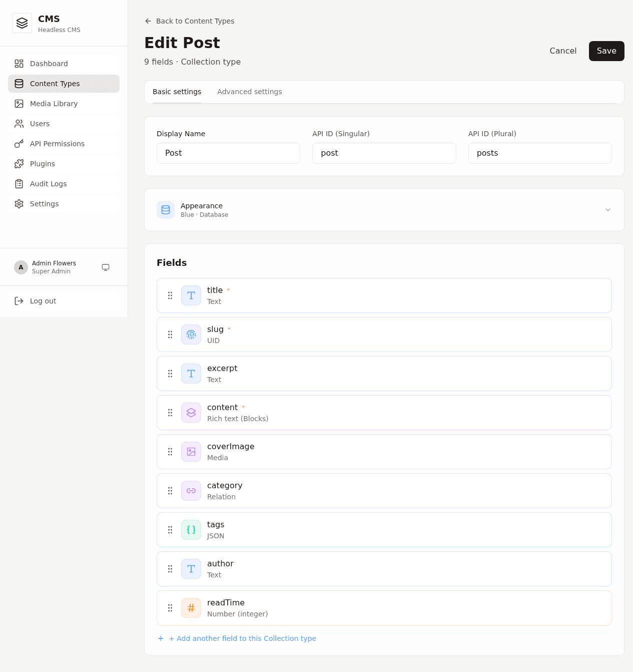Image resolution: width=633 pixels, height=672 pixels.
Task: Log out of the CMS
Action: (x=64, y=301)
